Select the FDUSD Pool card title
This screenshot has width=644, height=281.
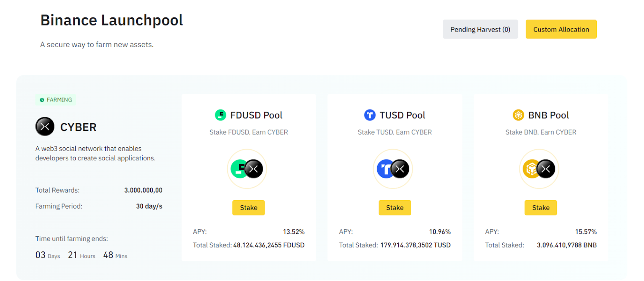(257, 115)
